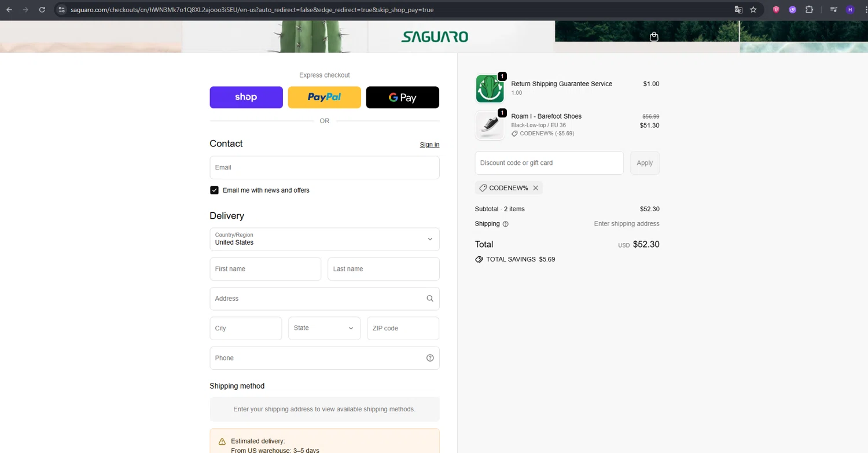Click the City input field

[x=246, y=328]
